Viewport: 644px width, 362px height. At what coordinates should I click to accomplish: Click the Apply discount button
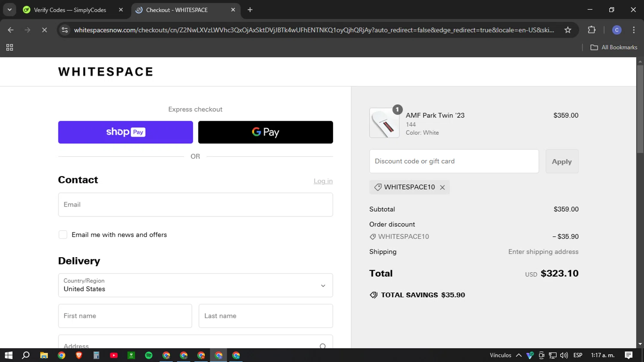click(562, 161)
